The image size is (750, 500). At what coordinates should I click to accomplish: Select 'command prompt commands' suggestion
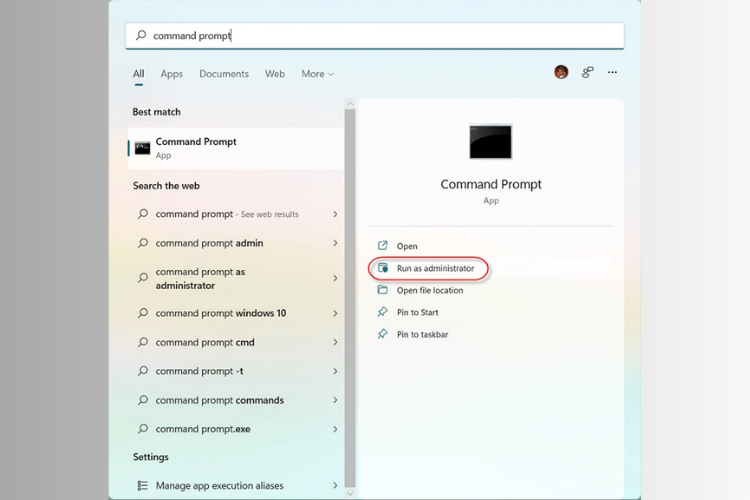point(236,400)
